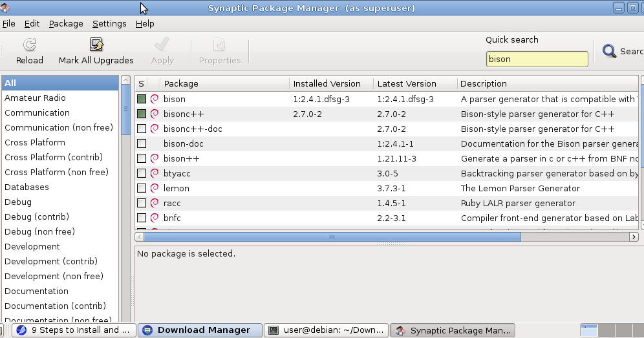Click the Debian swirl icon beside bisonc++-doc
The width and height of the screenshot is (644, 338).
(x=155, y=129)
